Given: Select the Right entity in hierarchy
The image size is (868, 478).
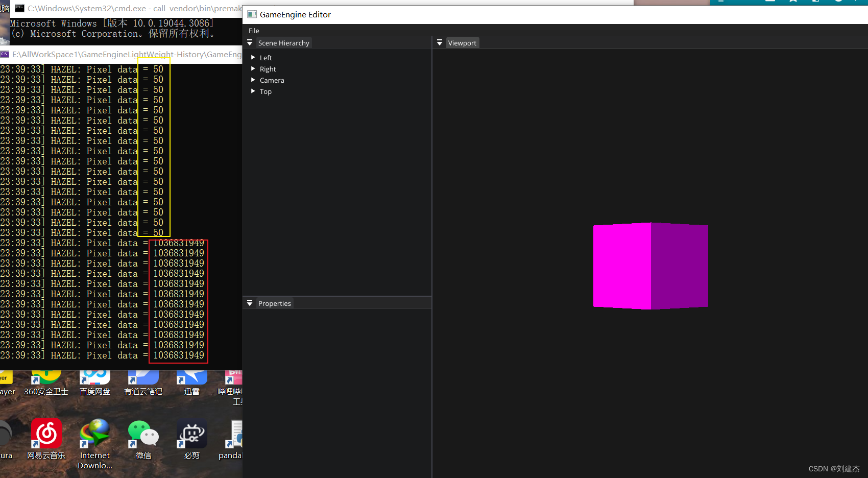Looking at the screenshot, I should [x=268, y=69].
